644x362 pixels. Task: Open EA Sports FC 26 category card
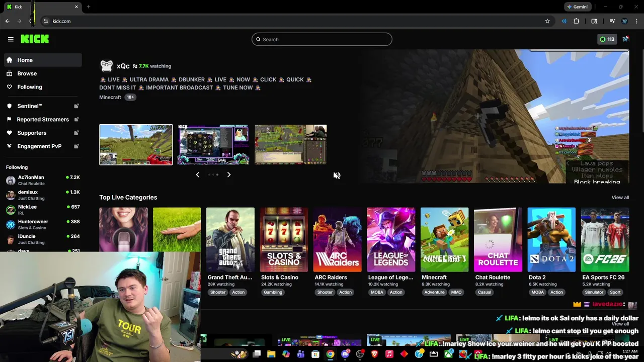tap(605, 239)
